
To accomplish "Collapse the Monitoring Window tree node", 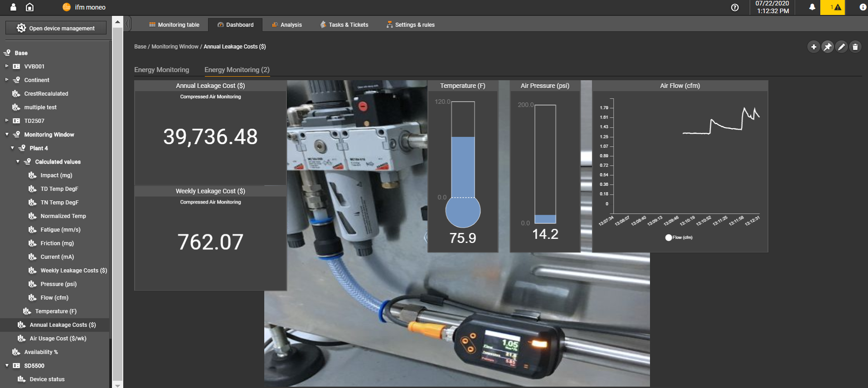I will click(x=7, y=135).
